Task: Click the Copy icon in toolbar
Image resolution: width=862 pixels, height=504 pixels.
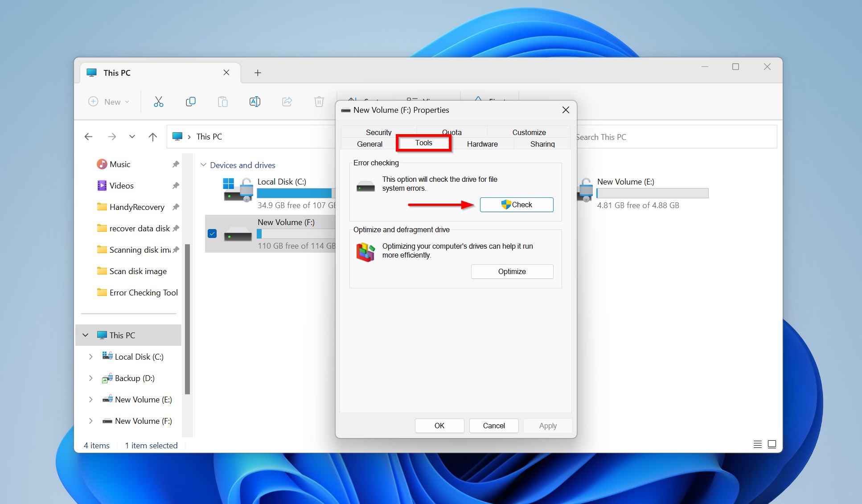Action: (x=190, y=102)
